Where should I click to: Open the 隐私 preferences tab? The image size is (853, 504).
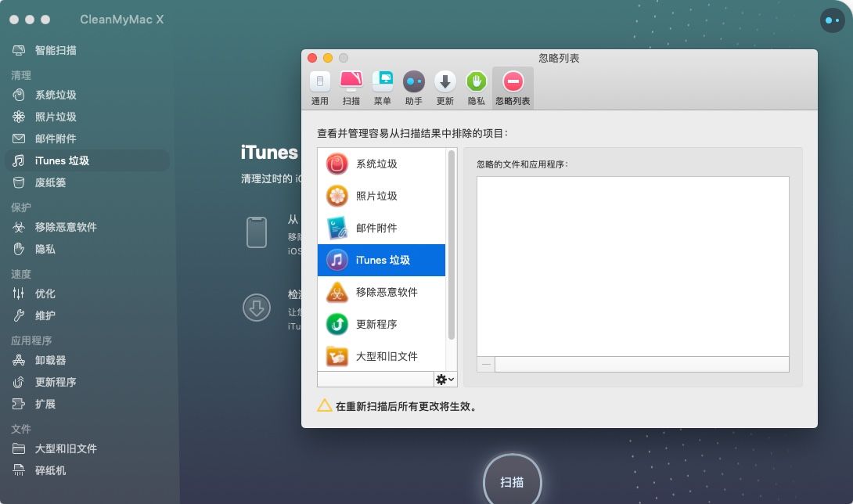tap(476, 88)
